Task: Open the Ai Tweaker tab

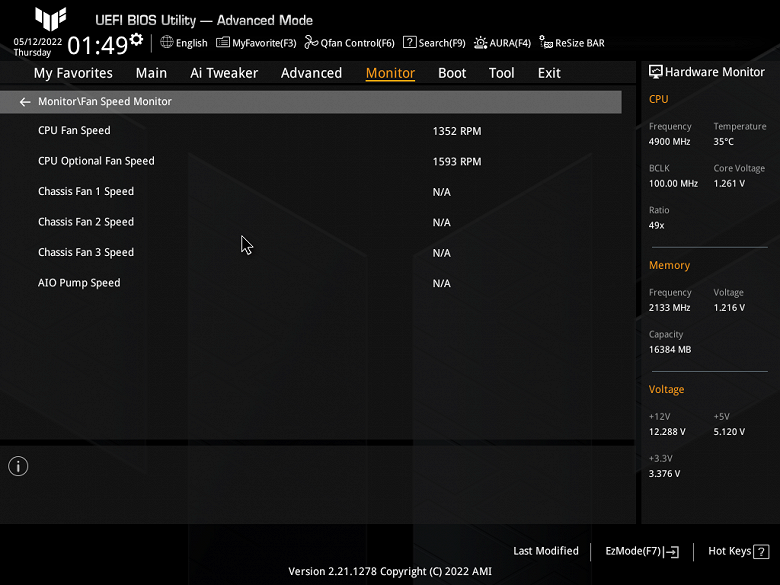Action: pyautogui.click(x=224, y=73)
